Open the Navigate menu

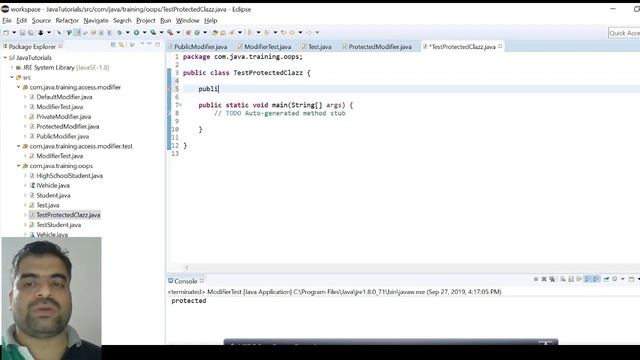96,20
